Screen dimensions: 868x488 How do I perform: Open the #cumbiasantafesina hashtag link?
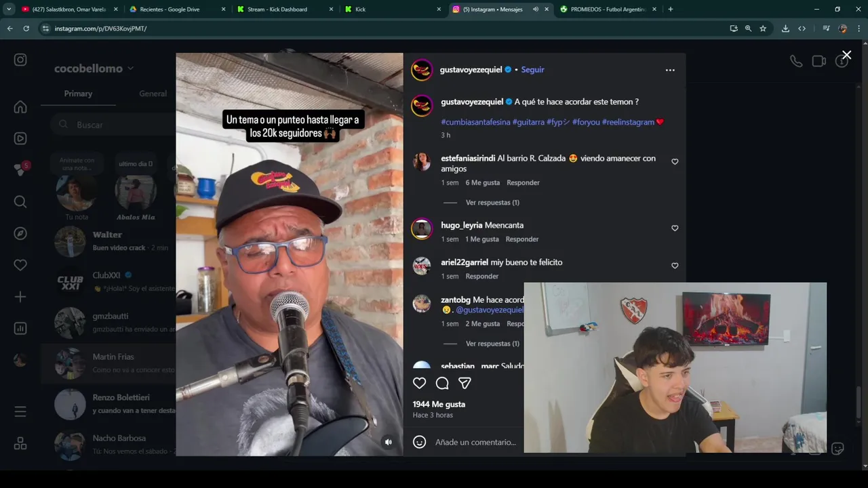475,122
